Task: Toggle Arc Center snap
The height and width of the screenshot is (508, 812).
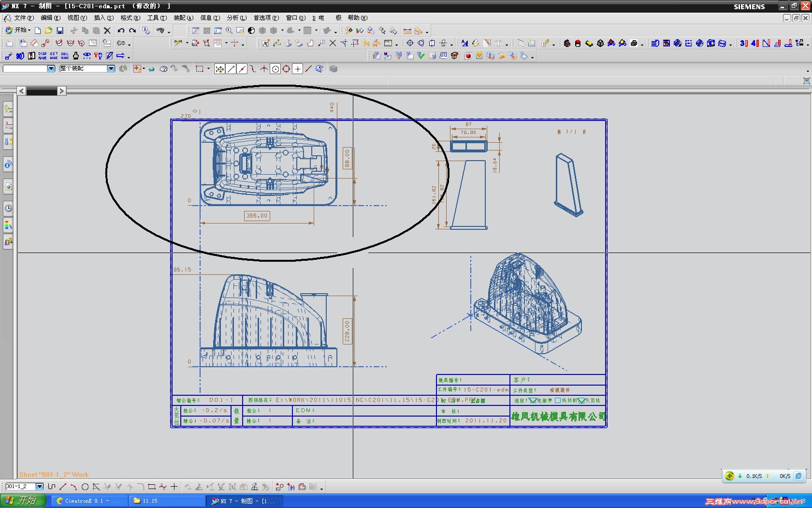Action: click(x=275, y=69)
